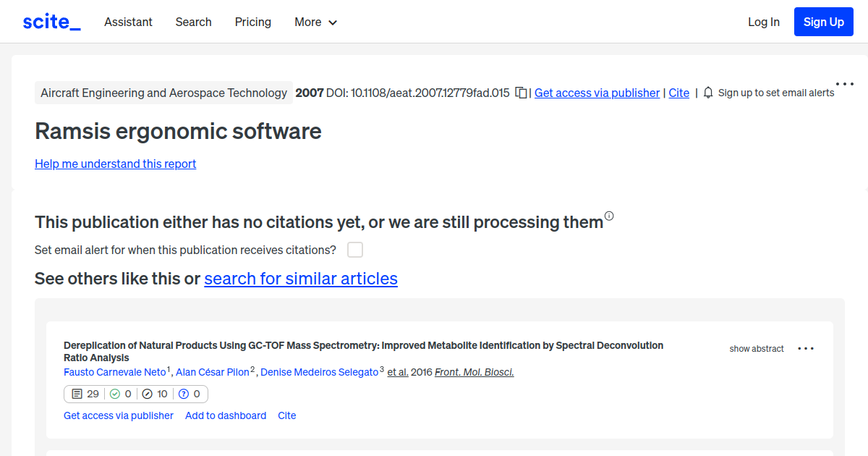The width and height of the screenshot is (868, 456).
Task: Click the Sign Up button
Action: click(x=823, y=21)
